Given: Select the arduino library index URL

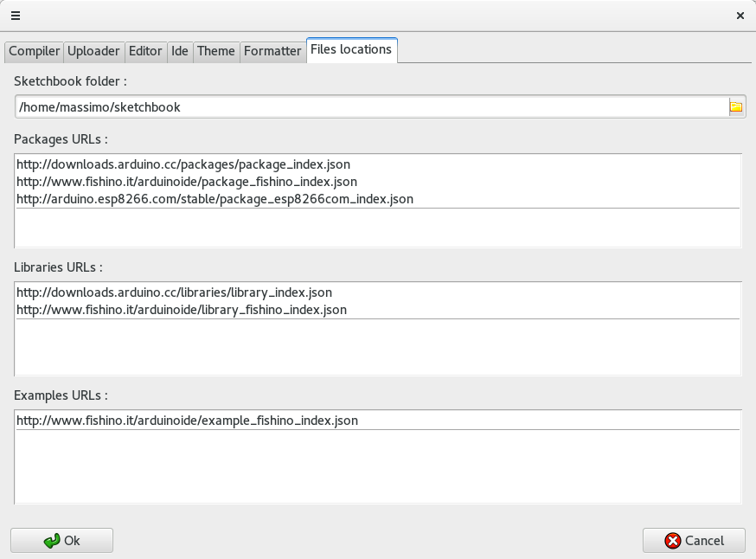Looking at the screenshot, I should [x=174, y=292].
